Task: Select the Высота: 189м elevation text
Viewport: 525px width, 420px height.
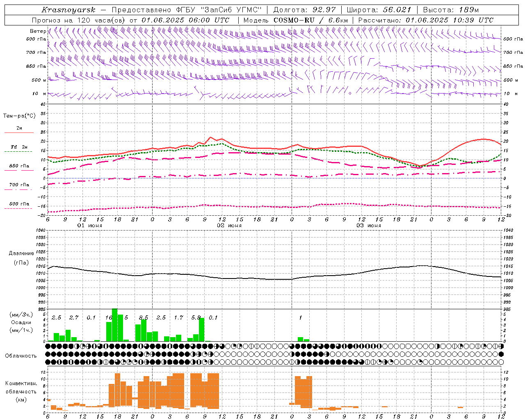Action: [451, 10]
